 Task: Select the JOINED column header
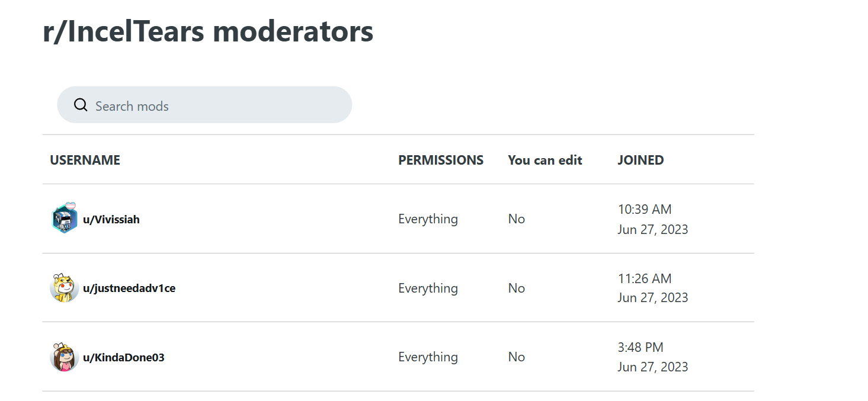(x=640, y=160)
